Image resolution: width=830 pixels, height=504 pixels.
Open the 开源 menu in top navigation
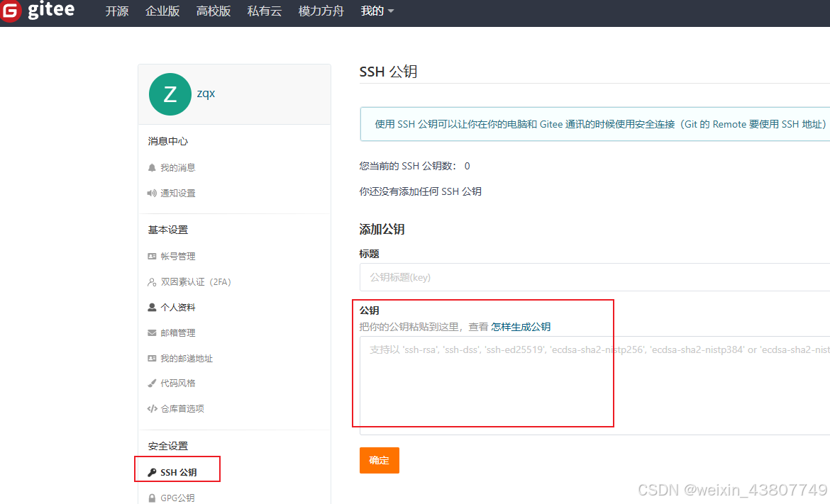[x=117, y=11]
